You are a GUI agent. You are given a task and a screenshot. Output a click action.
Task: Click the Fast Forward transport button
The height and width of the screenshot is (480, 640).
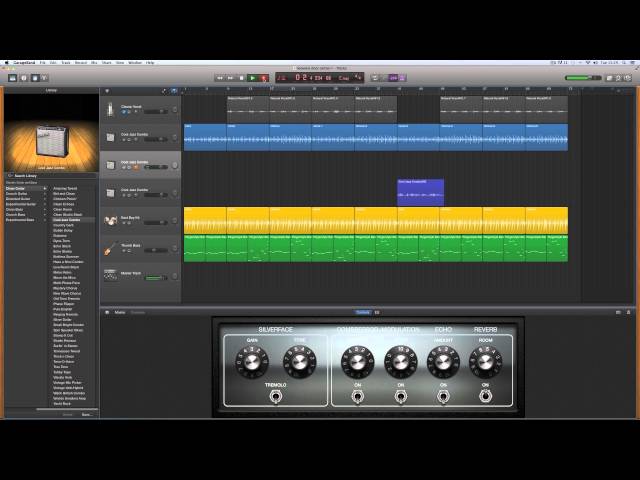click(231, 78)
